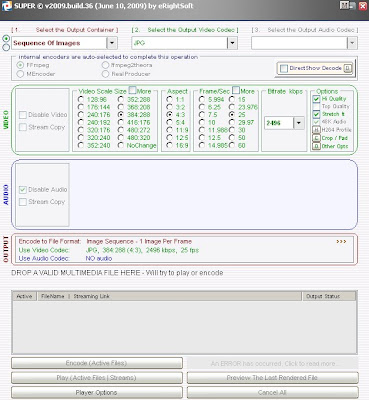Image resolution: width=369 pixels, height=400 pixels.
Task: Click the Encode (Active Files) button
Action: point(97,363)
